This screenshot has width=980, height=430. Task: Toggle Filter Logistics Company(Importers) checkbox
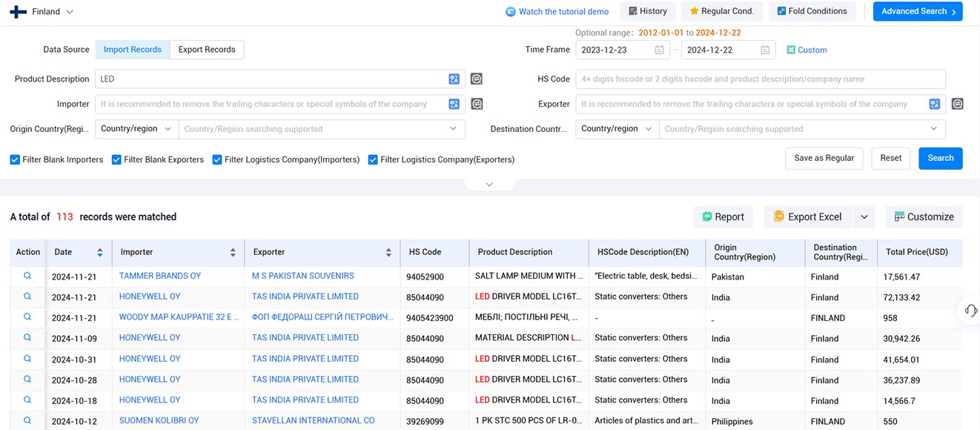[x=217, y=159]
